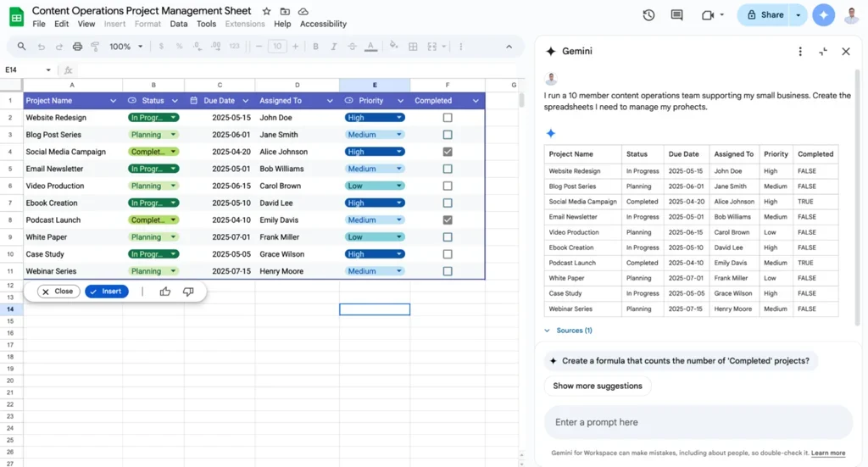Image resolution: width=868 pixels, height=467 pixels.
Task: Collapse the Gemini panel icon
Action: (823, 52)
